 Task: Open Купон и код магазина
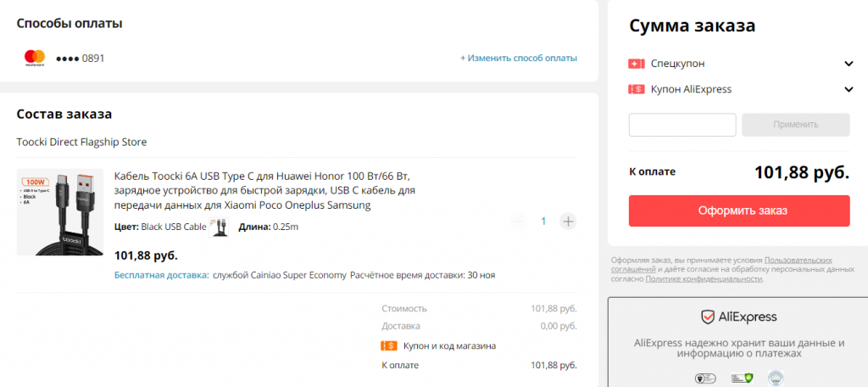[x=449, y=346]
